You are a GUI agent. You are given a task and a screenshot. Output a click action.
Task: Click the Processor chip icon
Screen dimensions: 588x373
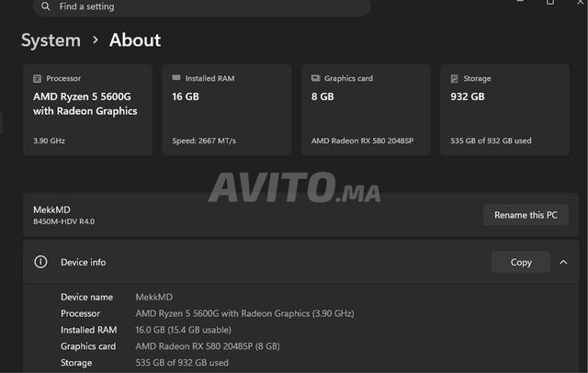click(x=37, y=78)
